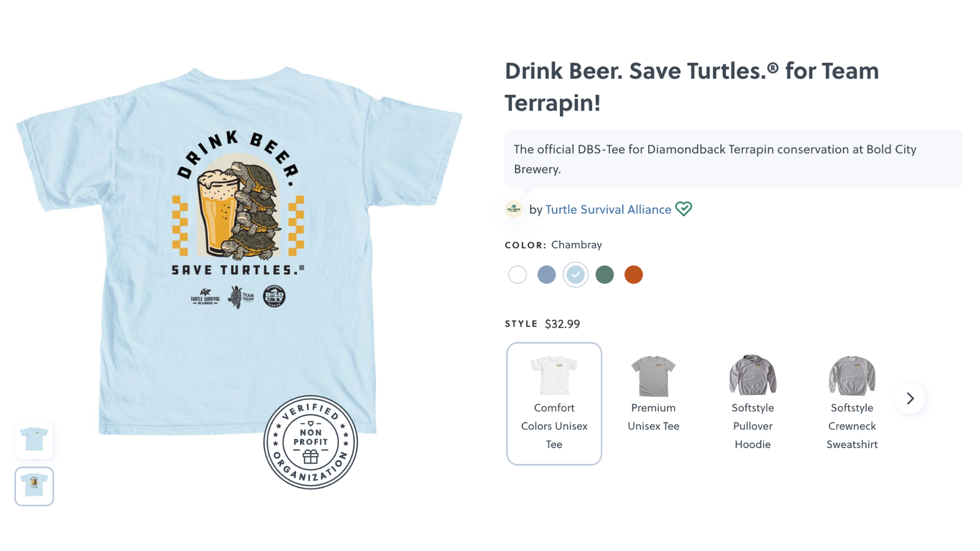Click the Turtle Survival Alliance avatar logo

click(514, 209)
